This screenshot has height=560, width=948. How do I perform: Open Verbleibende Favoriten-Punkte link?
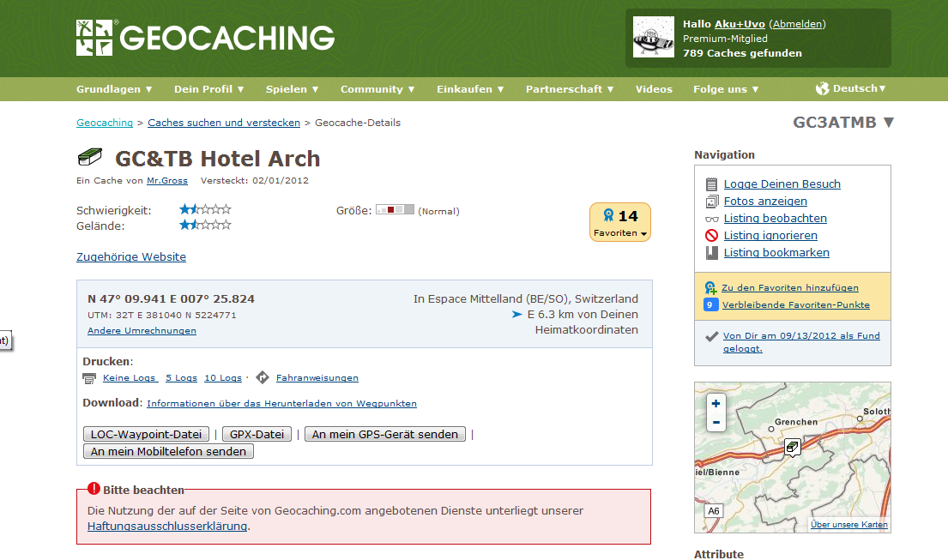(x=795, y=305)
